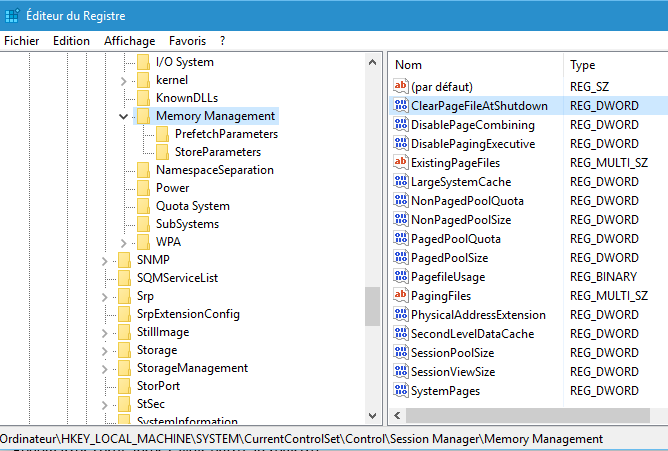Open the Favoris menu
The height and width of the screenshot is (451, 668).
[x=187, y=41]
